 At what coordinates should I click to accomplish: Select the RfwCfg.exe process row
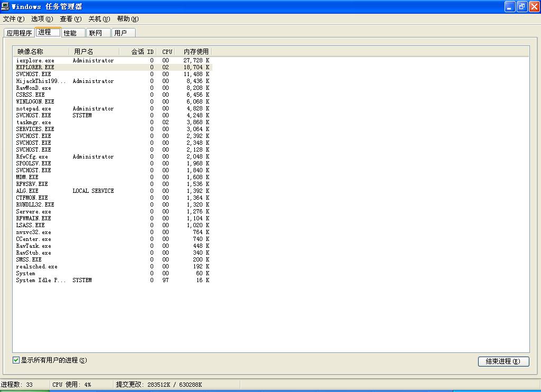point(113,157)
